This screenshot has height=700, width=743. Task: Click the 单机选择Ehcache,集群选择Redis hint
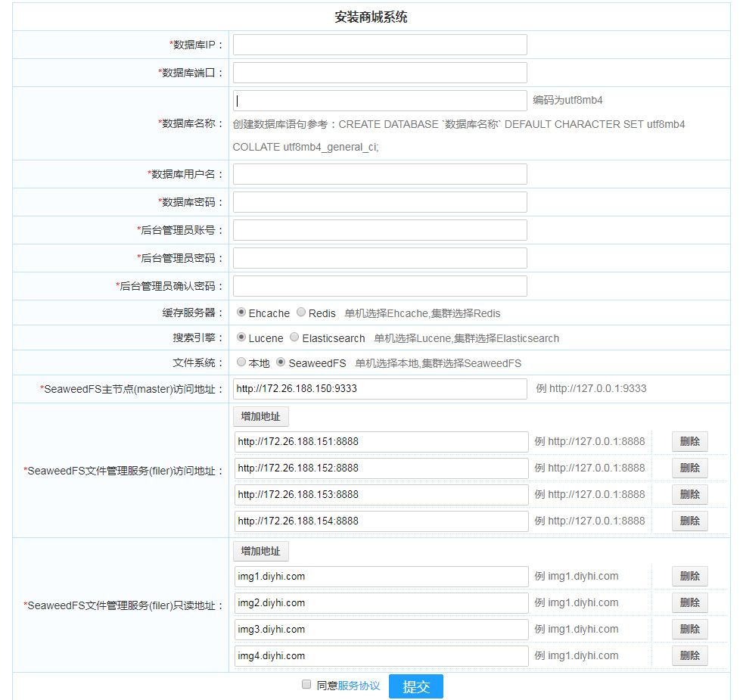point(422,313)
